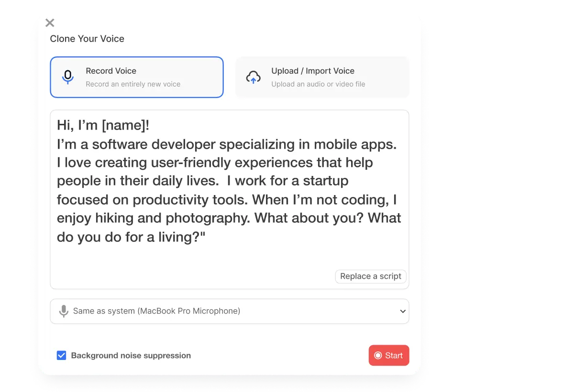
Task: Click the cloud upload icon beside Upload / Import Voice
Action: 254,76
